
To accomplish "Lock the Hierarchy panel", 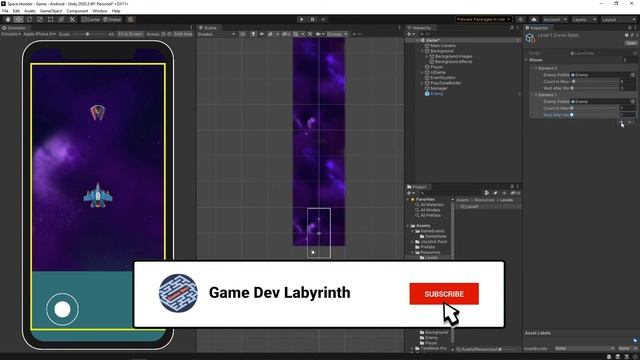I will tap(512, 28).
